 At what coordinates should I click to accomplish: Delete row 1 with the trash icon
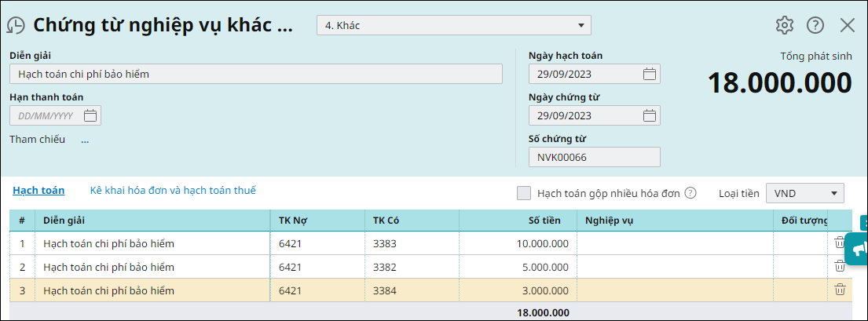coord(840,243)
